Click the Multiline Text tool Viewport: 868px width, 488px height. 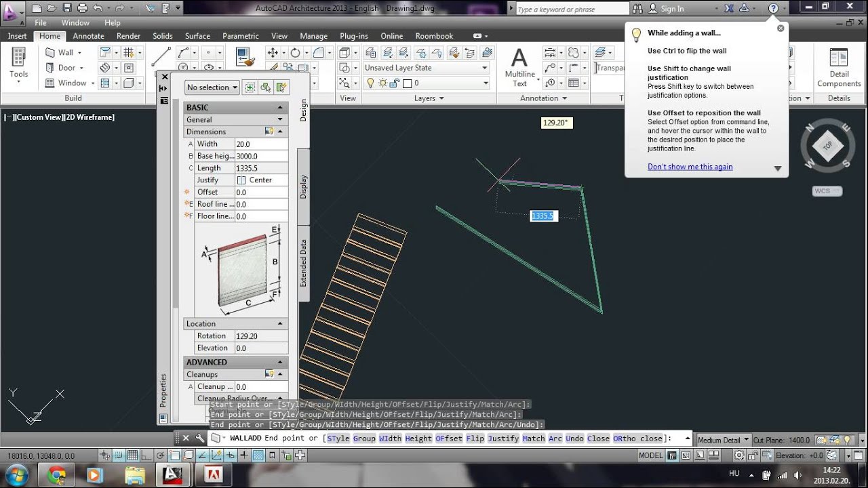(519, 67)
